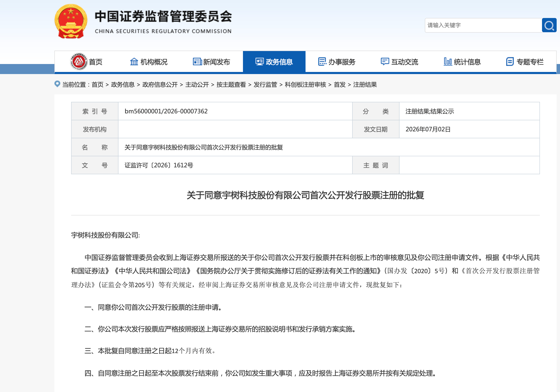Screen dimensions: 560x392
Task: Click the 发文日期 label cell
Action: coord(376,129)
